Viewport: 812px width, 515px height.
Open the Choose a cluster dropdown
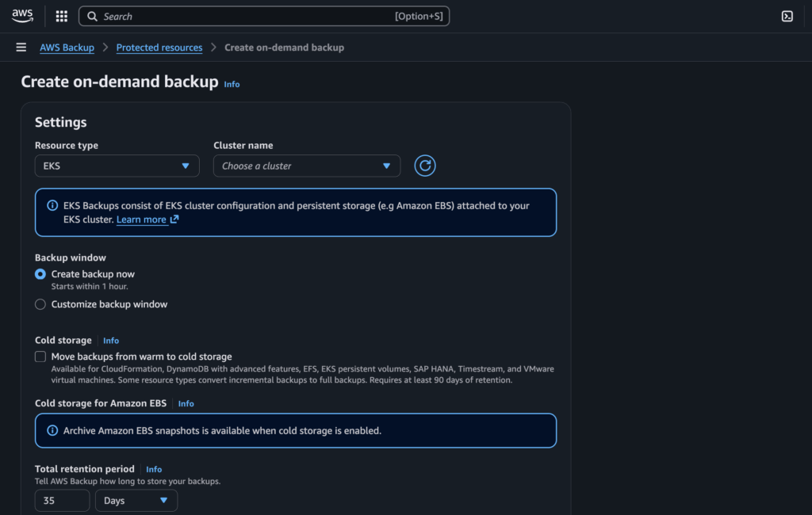[x=307, y=166]
